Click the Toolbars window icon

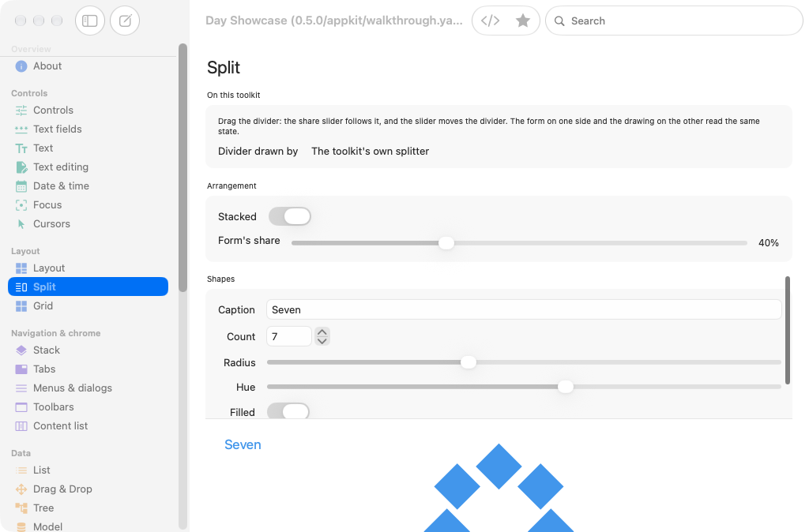pyautogui.click(x=21, y=407)
